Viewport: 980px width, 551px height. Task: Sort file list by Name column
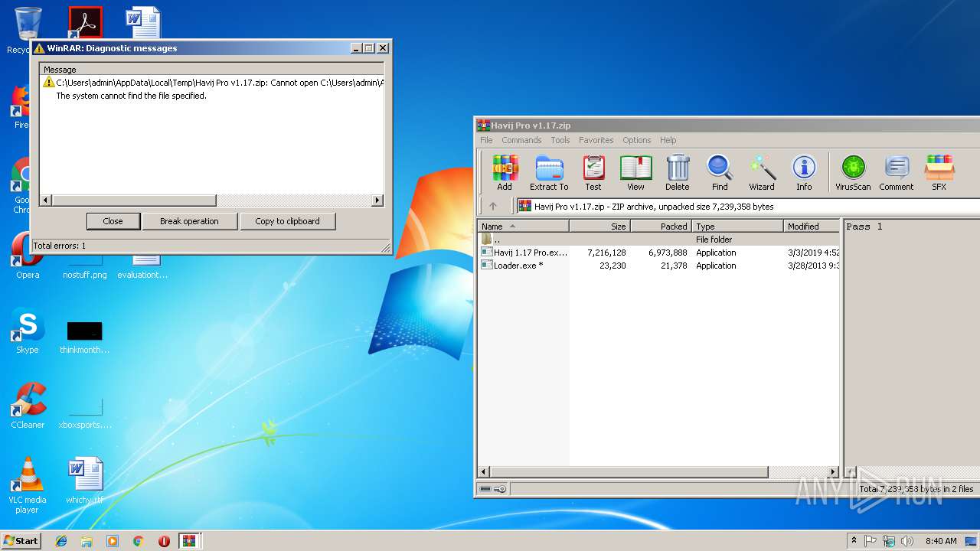click(x=524, y=227)
